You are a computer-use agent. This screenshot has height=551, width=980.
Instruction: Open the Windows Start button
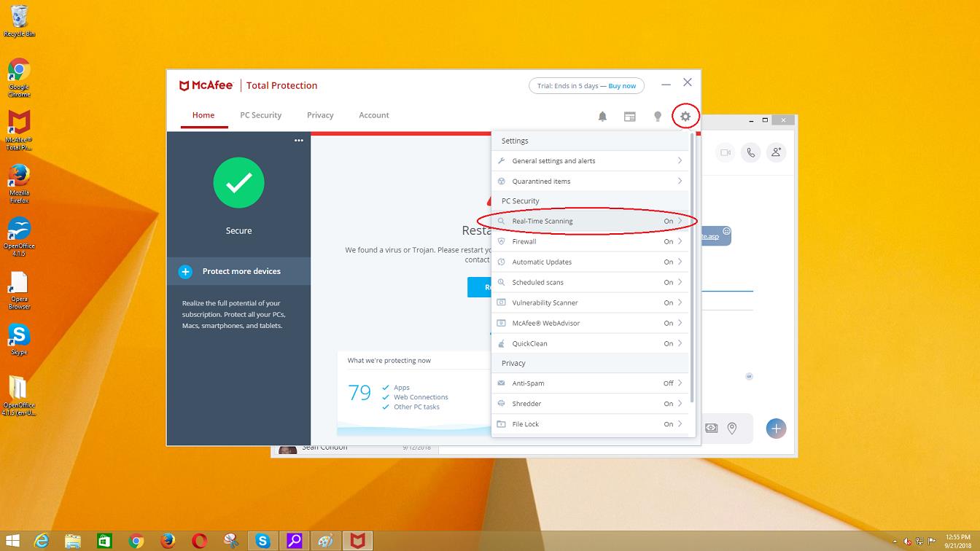coord(11,541)
